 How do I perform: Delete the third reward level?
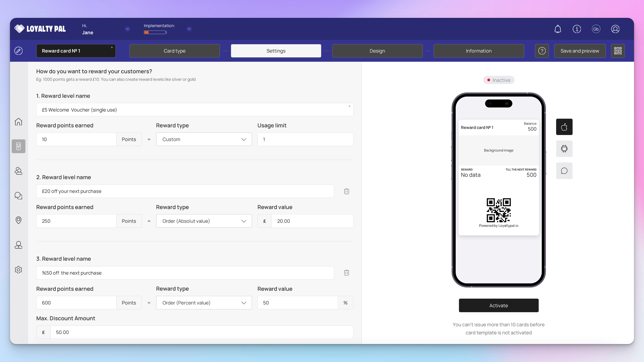tap(346, 273)
